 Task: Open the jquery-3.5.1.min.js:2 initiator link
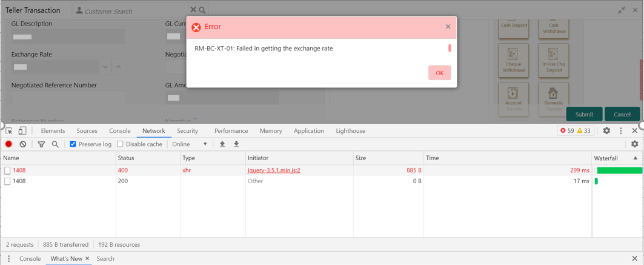tap(274, 170)
